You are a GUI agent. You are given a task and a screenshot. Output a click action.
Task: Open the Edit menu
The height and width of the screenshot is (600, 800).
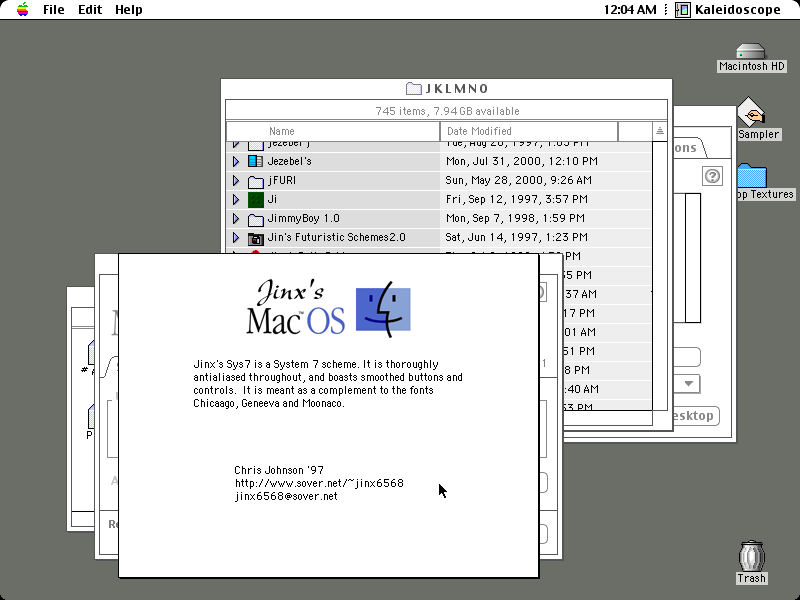pyautogui.click(x=90, y=10)
